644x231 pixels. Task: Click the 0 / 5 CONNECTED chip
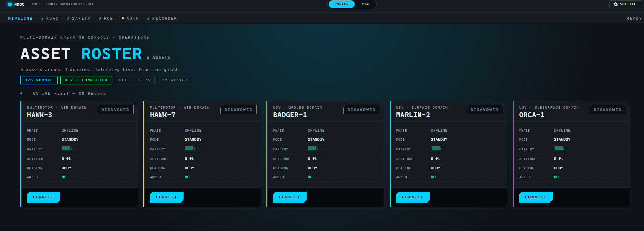tap(86, 80)
